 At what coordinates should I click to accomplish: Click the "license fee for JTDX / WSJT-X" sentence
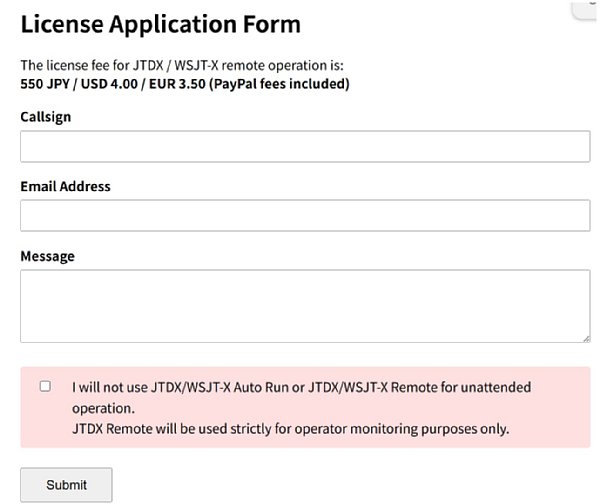181,66
